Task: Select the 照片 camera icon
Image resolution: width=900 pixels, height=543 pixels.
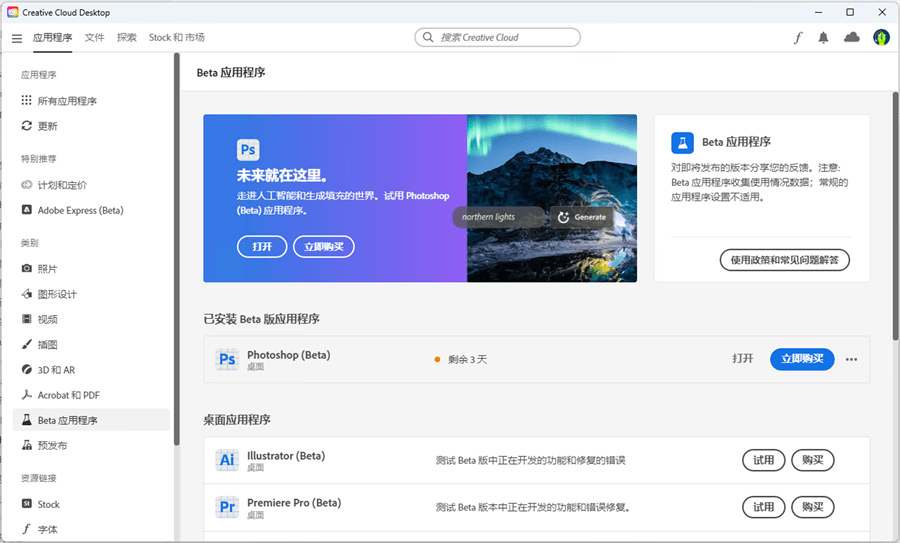Action: 26,268
